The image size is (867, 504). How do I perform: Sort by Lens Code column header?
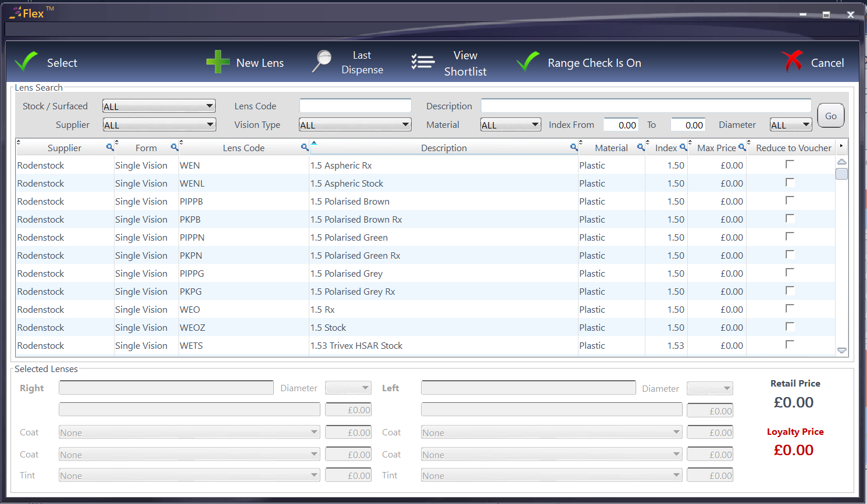pyautogui.click(x=244, y=148)
